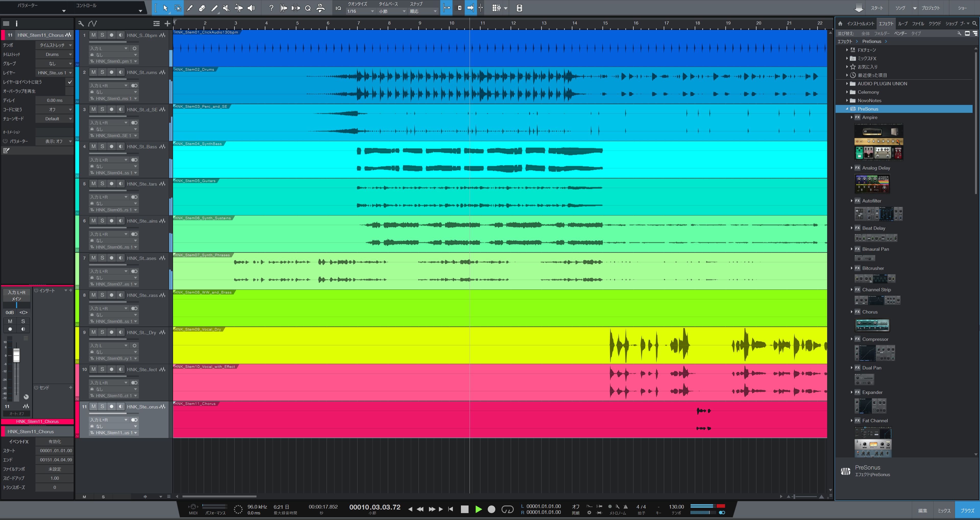The height and width of the screenshot is (520, 980).
Task: Click the Record transport button
Action: pos(492,509)
